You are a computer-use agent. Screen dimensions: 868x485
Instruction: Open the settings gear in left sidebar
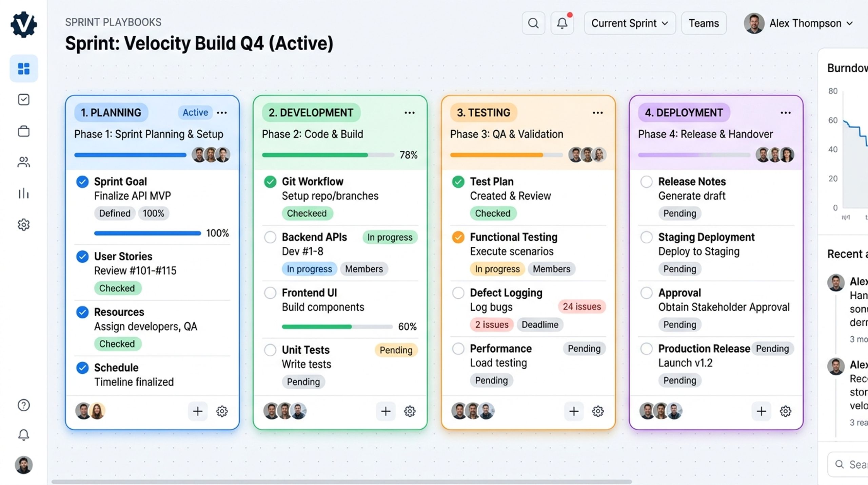(24, 225)
